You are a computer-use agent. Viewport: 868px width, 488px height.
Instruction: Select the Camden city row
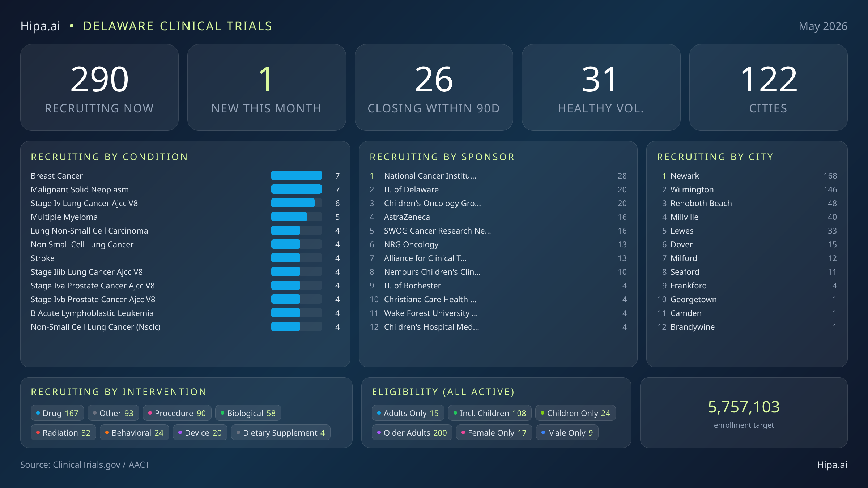coord(747,313)
